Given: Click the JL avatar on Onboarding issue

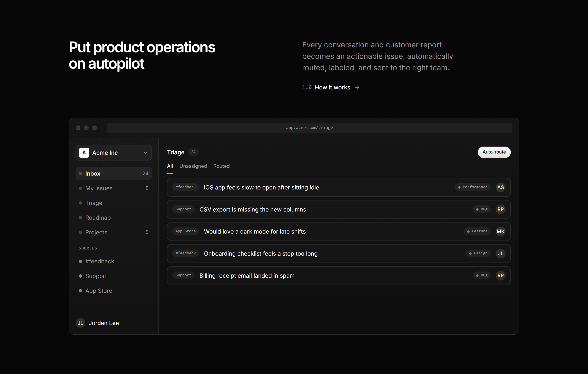Looking at the screenshot, I should click(500, 253).
